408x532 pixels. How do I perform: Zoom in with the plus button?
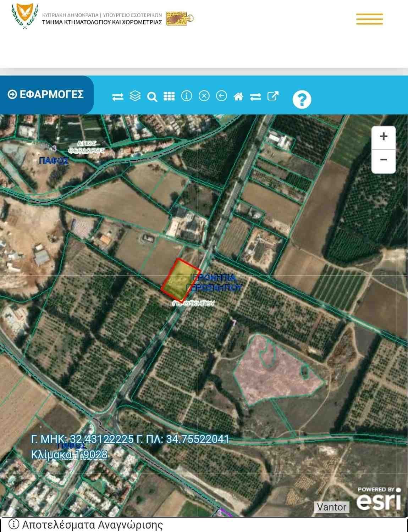[x=384, y=137]
